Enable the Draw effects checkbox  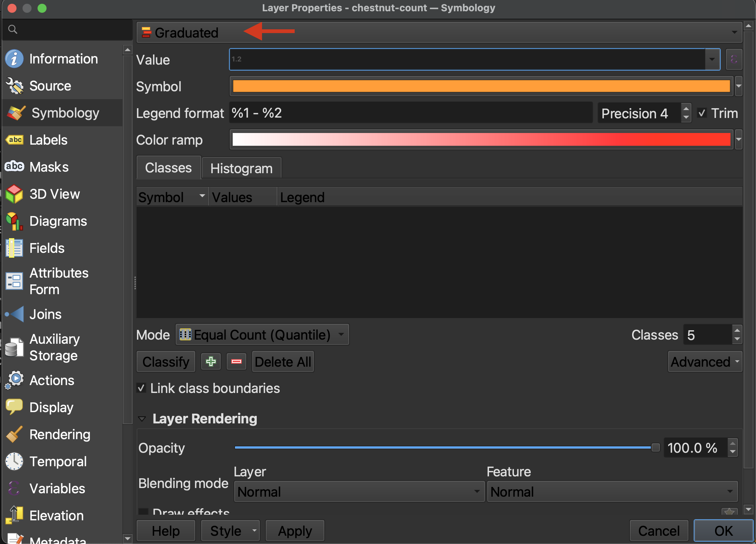(143, 512)
